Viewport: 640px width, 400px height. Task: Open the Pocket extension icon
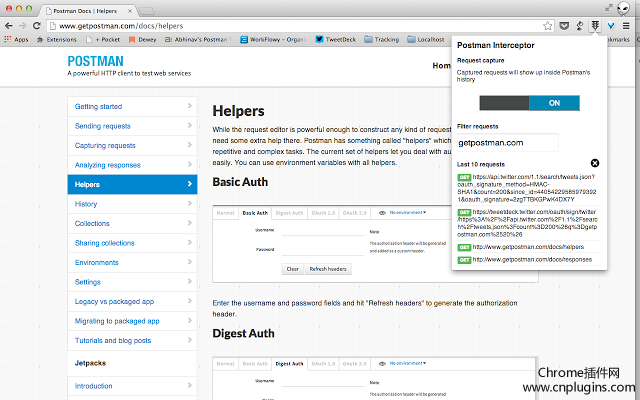(x=564, y=26)
